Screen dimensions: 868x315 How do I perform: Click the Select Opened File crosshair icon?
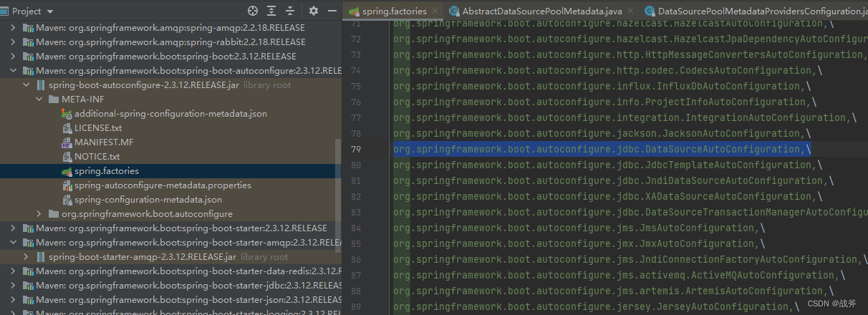coord(252,11)
